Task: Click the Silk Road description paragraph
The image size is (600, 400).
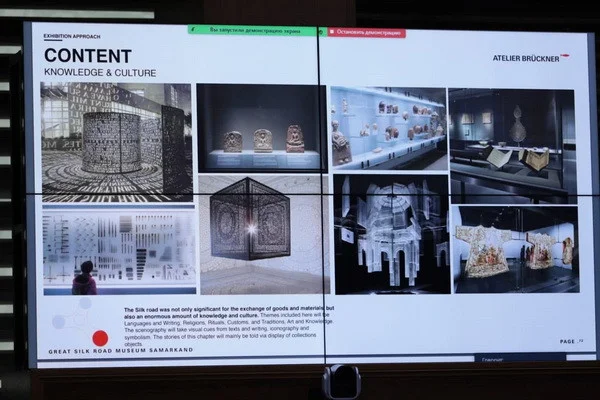Action: pyautogui.click(x=229, y=326)
